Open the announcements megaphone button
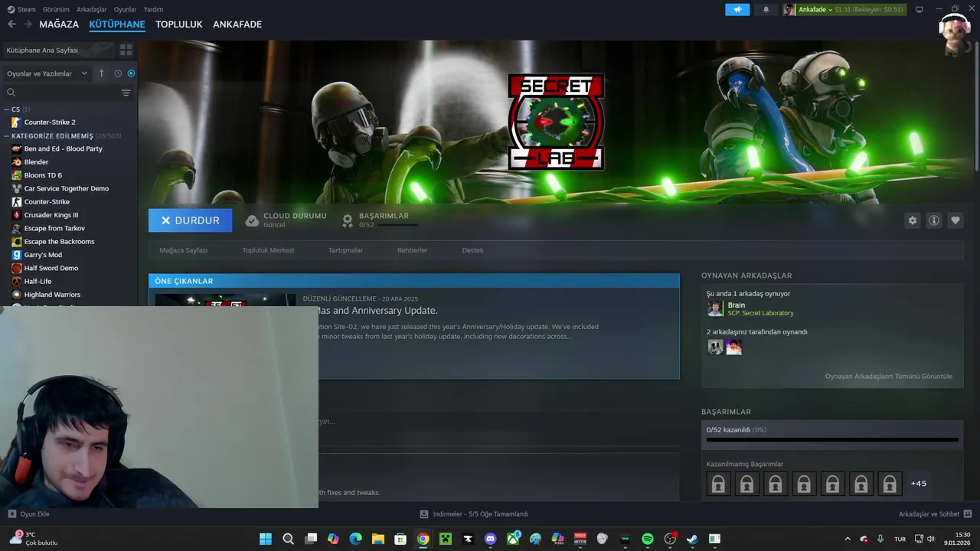Screen dimensions: 980x551 [737, 9]
